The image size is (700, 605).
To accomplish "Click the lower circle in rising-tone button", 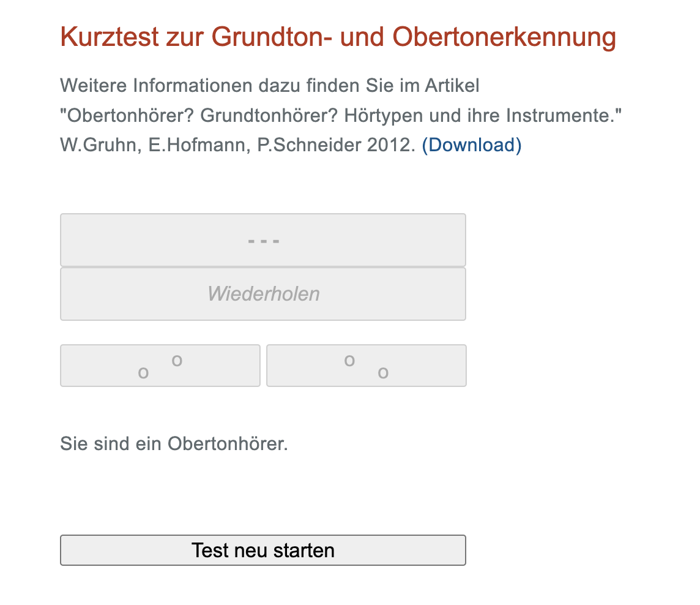I will (143, 373).
